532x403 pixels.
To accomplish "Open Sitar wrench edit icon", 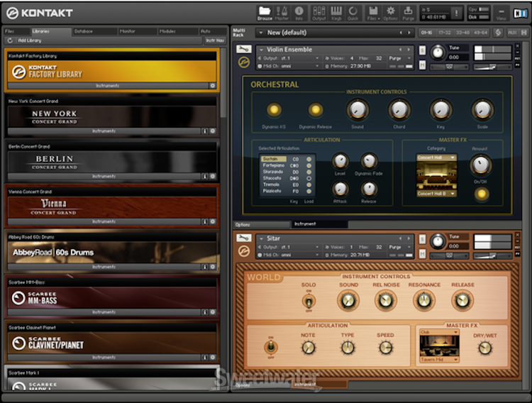I will pos(243,238).
